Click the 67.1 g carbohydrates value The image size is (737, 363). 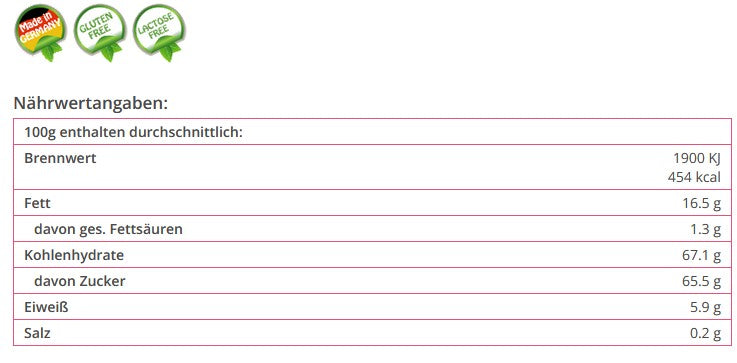click(x=701, y=255)
